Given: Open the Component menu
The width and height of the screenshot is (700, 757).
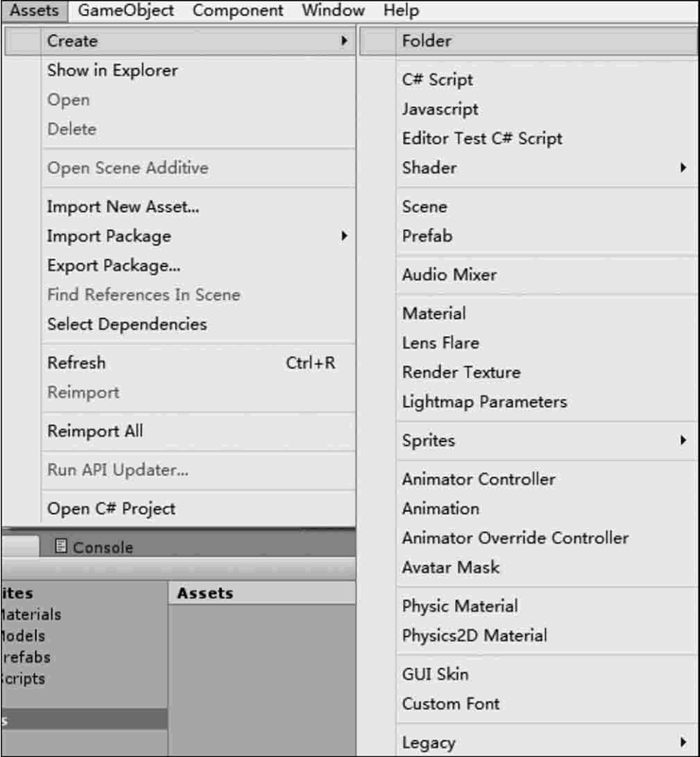Looking at the screenshot, I should 238,11.
